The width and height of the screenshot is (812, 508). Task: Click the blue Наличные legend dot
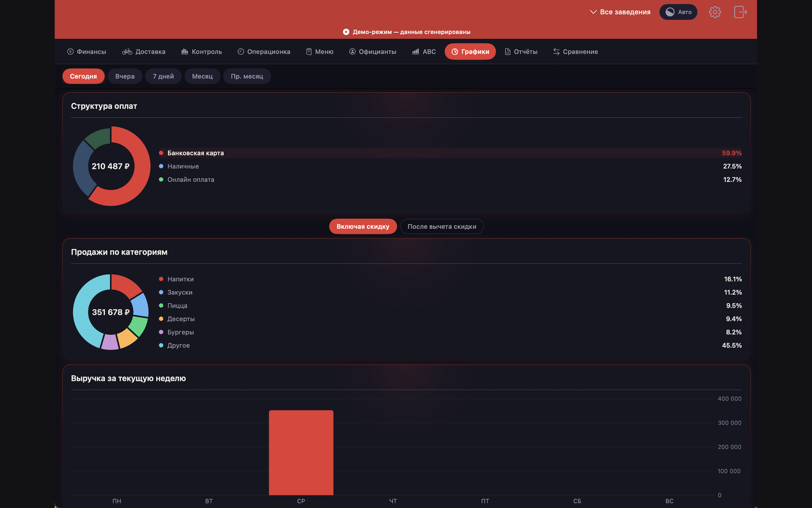161,166
